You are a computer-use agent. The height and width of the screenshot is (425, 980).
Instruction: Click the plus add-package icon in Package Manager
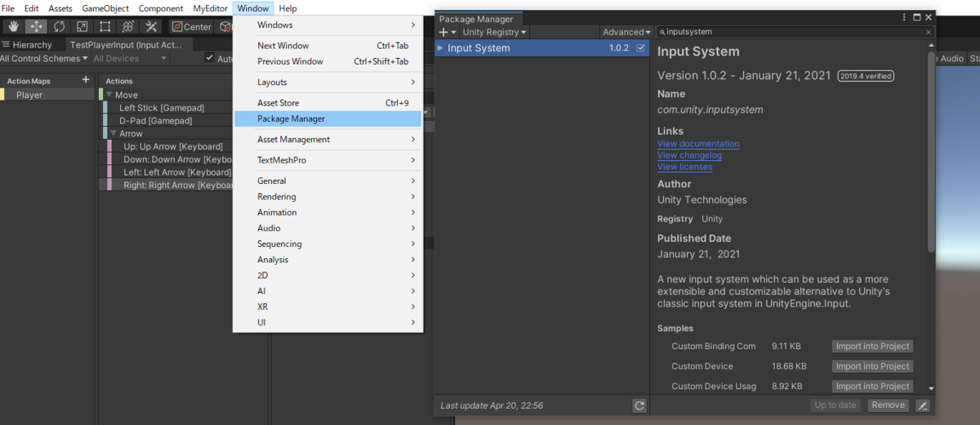pos(446,32)
